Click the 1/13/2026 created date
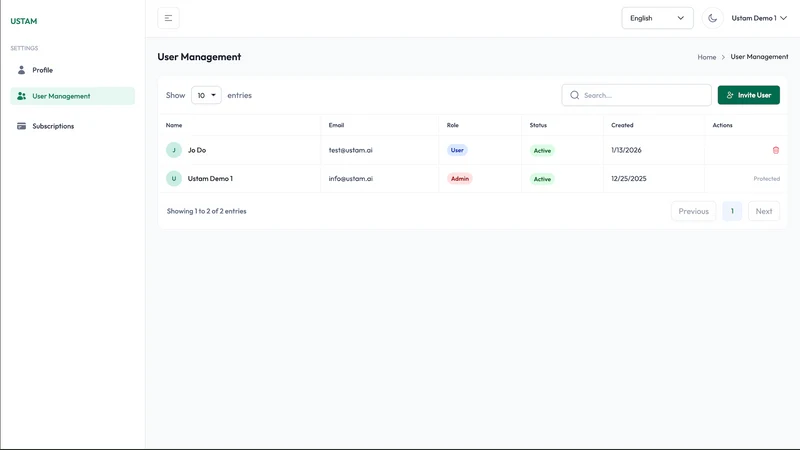Image resolution: width=800 pixels, height=450 pixels. [x=626, y=150]
